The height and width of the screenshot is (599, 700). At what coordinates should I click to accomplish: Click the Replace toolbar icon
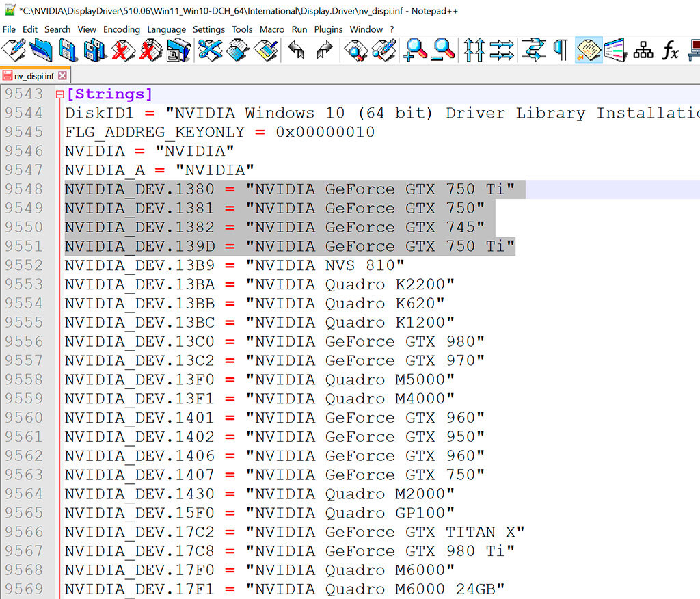[x=384, y=50]
